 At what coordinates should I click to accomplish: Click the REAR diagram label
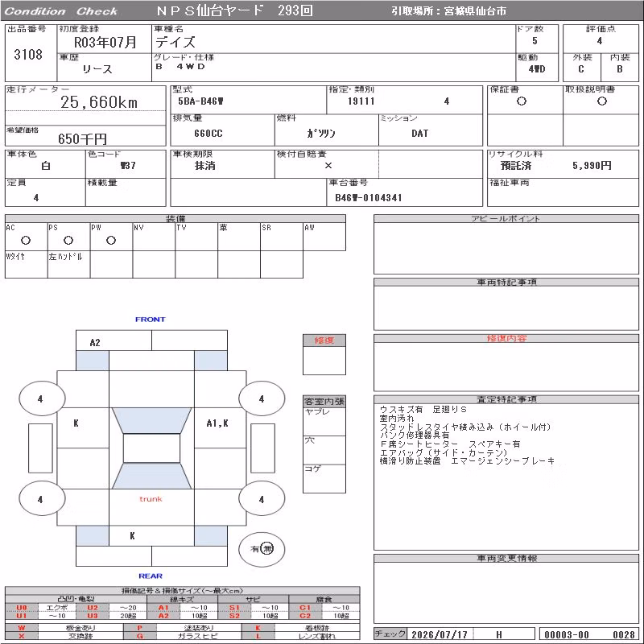[151, 576]
